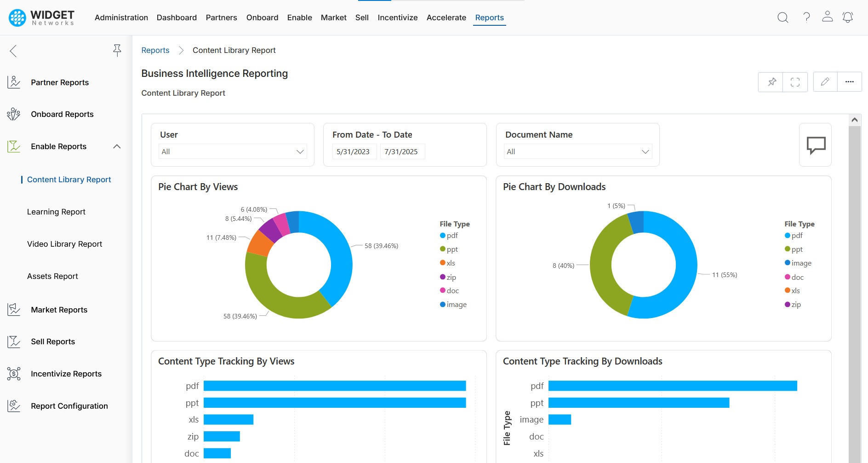Select ppt legend in Views pie chart

tap(449, 249)
